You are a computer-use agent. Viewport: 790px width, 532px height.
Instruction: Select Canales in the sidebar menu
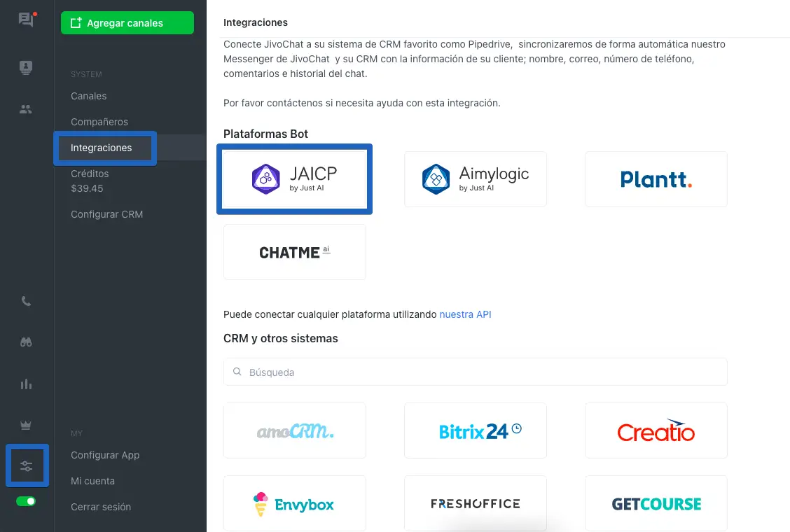(89, 96)
